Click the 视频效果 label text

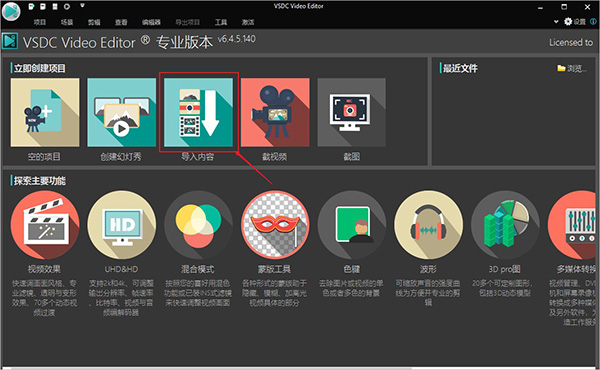click(x=44, y=269)
